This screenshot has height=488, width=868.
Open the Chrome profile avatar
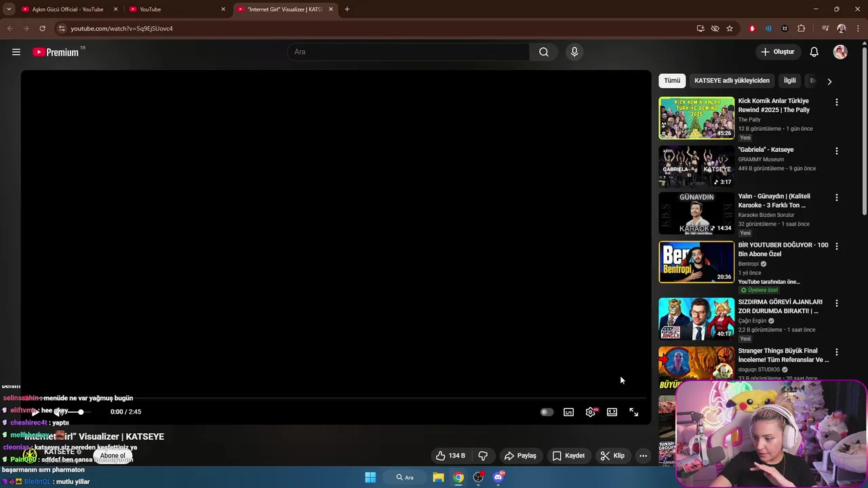tap(842, 28)
